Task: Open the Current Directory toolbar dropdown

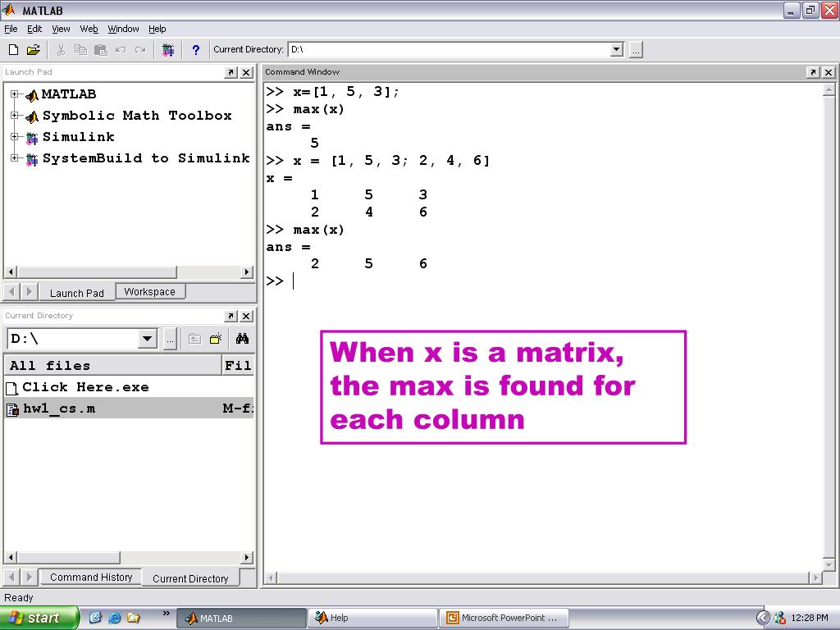Action: point(617,49)
